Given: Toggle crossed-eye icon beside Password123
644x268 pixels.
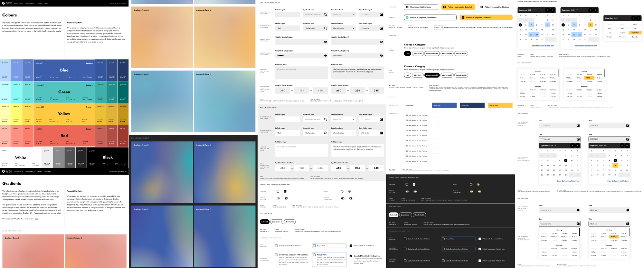Looking at the screenshot, I should click(x=381, y=56).
